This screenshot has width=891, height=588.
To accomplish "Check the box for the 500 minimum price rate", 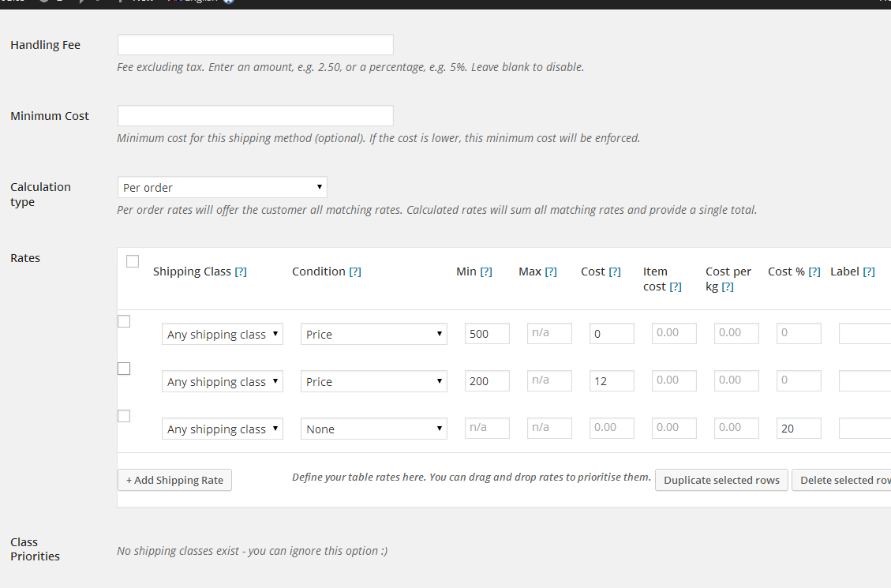I will click(x=124, y=321).
